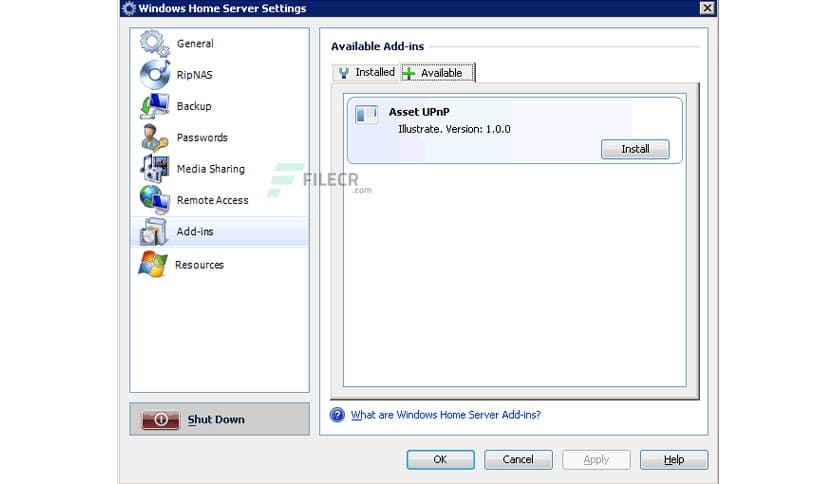Open the General settings label
Image resolution: width=836 pixels, height=484 pixels.
pos(195,44)
